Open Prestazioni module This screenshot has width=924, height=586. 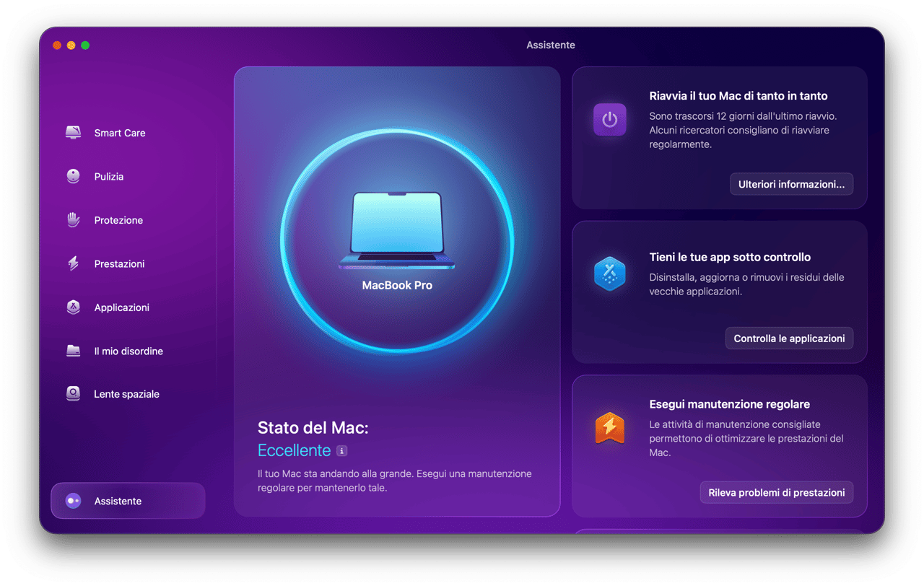119,264
